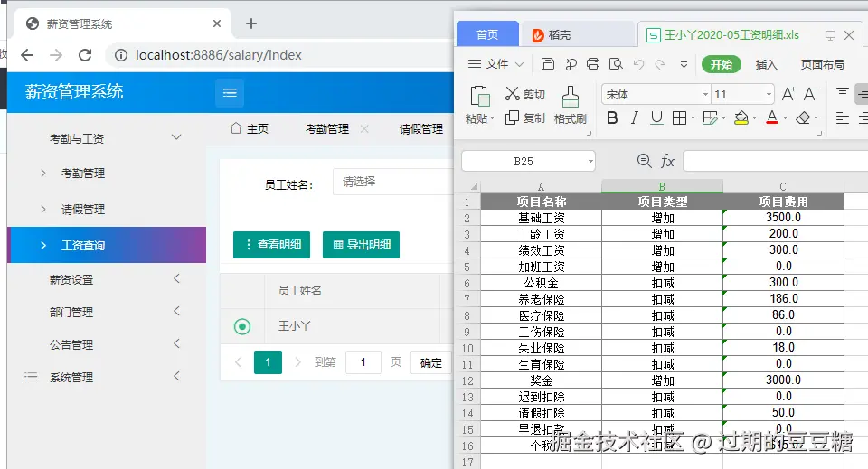Viewport: 868px width, 469px height.
Task: Open 请假管理 in the sidebar
Action: pos(83,209)
